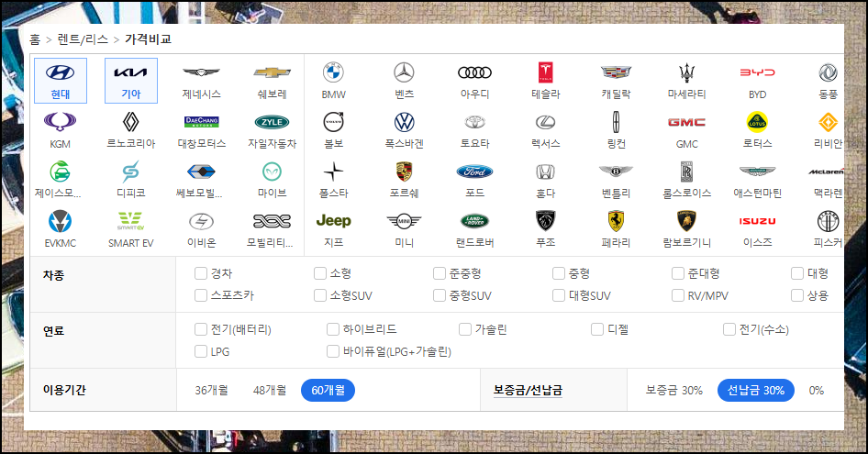The image size is (868, 454).
Task: Tick the 전기(수소) fuel checkbox
Action: click(729, 329)
